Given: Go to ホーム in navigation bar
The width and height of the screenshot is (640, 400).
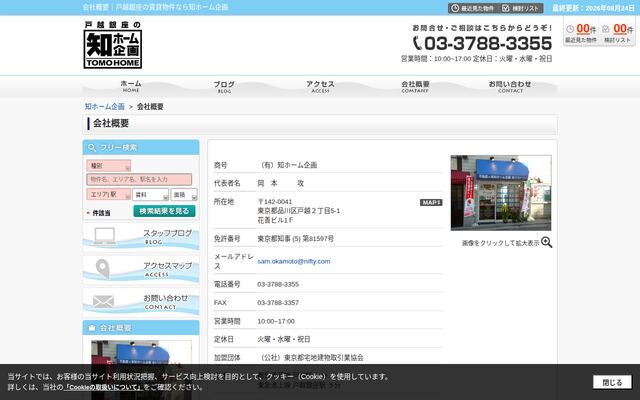Looking at the screenshot, I should click(x=131, y=86).
